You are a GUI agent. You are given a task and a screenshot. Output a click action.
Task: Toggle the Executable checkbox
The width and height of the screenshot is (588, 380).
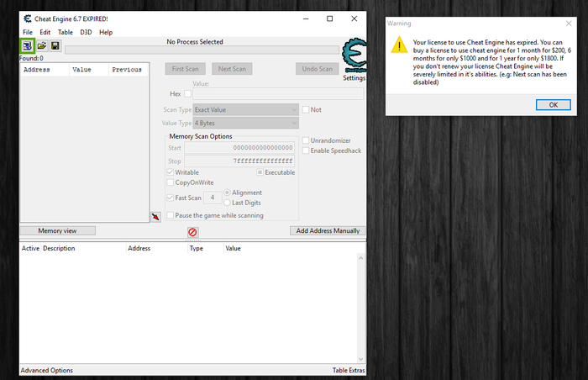260,172
